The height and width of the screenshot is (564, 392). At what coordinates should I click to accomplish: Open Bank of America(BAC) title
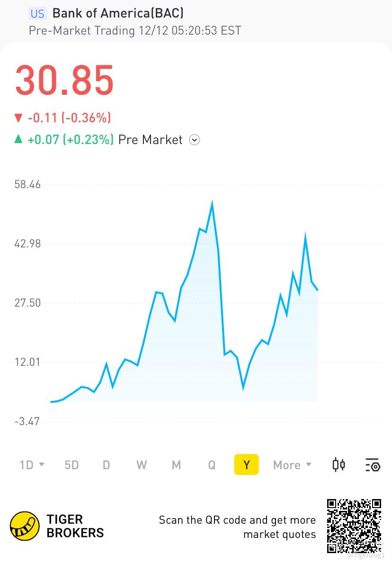click(118, 13)
